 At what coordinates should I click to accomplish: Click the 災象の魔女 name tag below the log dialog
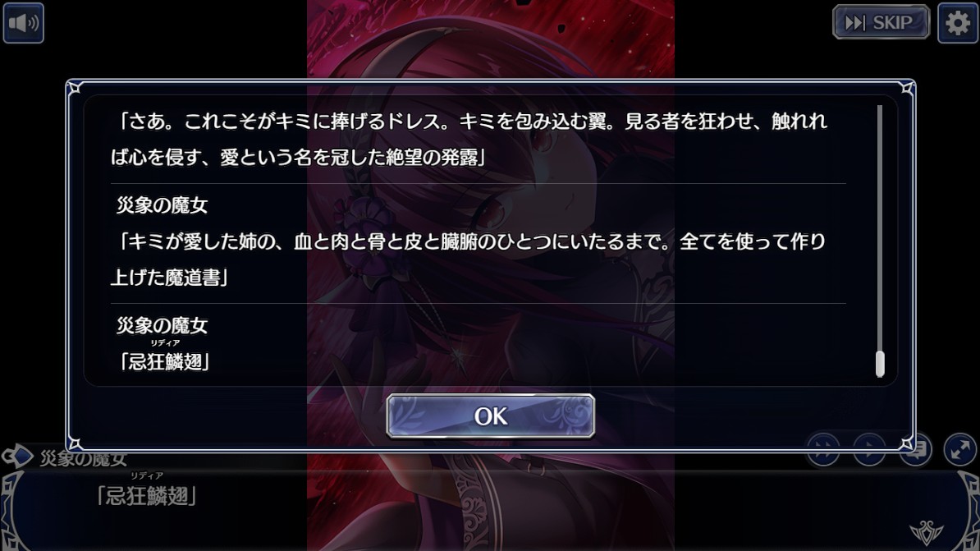point(83,458)
